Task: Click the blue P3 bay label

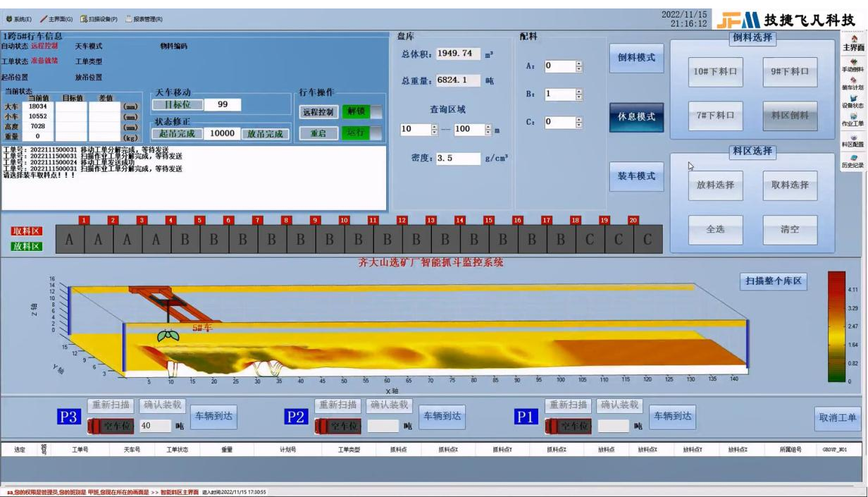Action: point(68,417)
